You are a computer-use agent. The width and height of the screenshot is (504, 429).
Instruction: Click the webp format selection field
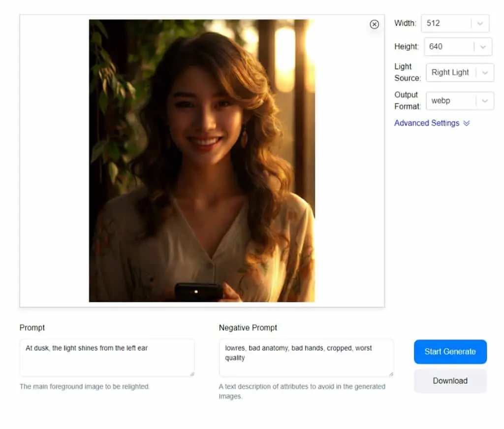point(460,101)
